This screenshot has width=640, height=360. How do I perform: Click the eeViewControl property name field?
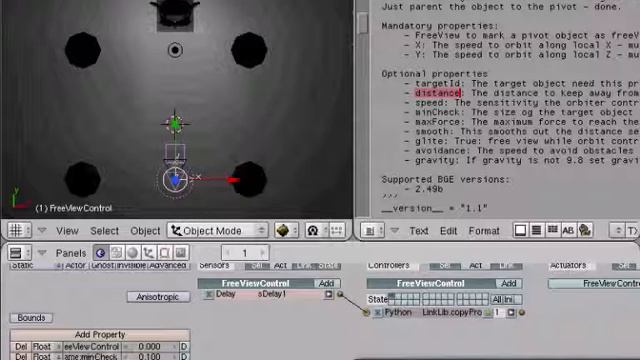[x=92, y=347]
